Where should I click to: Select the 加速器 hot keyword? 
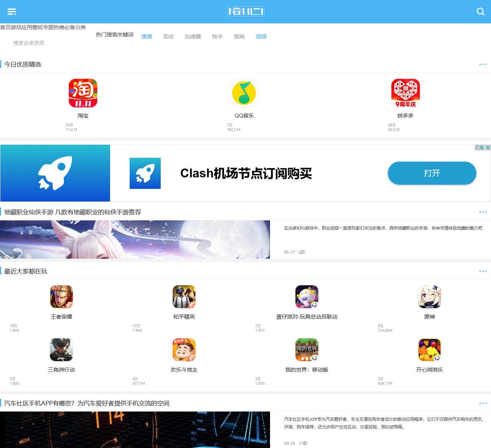(193, 36)
